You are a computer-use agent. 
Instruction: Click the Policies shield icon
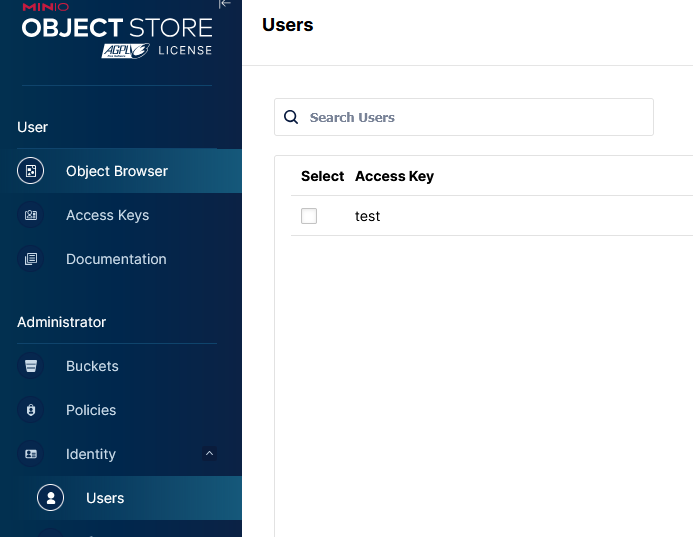click(31, 410)
